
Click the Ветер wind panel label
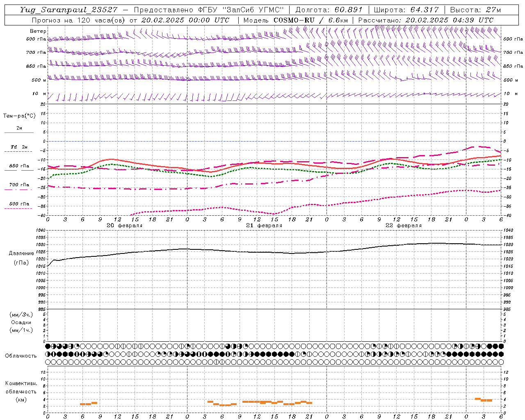tap(38, 31)
